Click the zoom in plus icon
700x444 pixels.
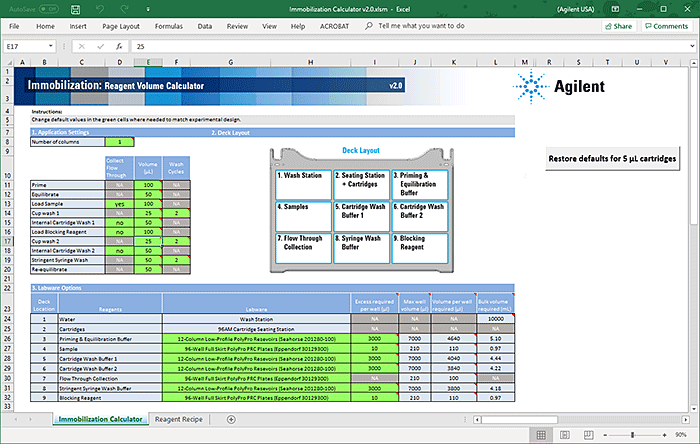tap(666, 435)
